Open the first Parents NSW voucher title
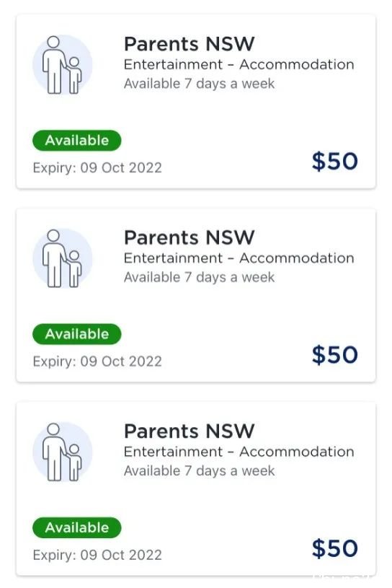Image resolution: width=392 pixels, height=588 pixels. [189, 44]
